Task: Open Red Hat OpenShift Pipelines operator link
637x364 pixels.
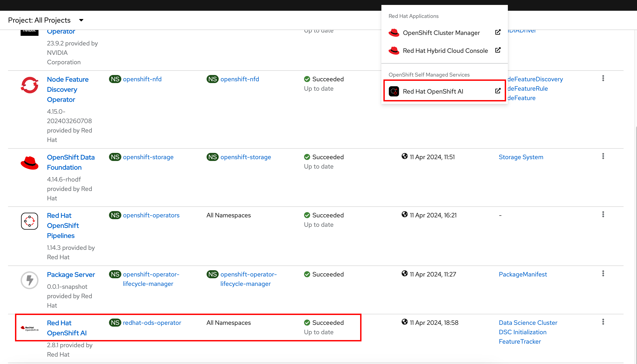Action: (63, 225)
